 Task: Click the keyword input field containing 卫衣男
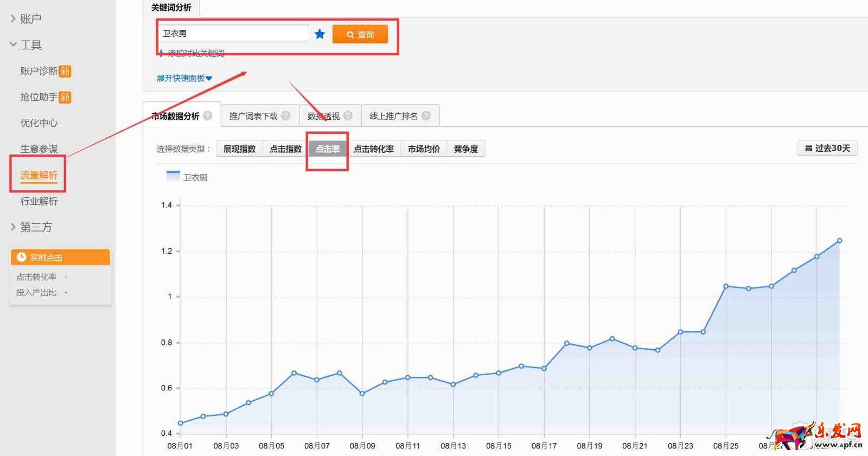pyautogui.click(x=233, y=34)
